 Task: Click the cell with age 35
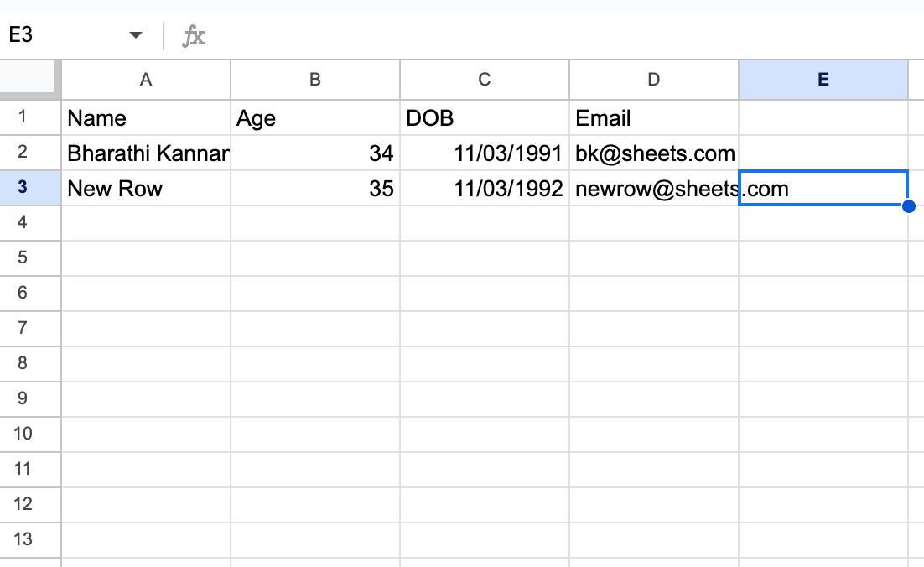[315, 189]
